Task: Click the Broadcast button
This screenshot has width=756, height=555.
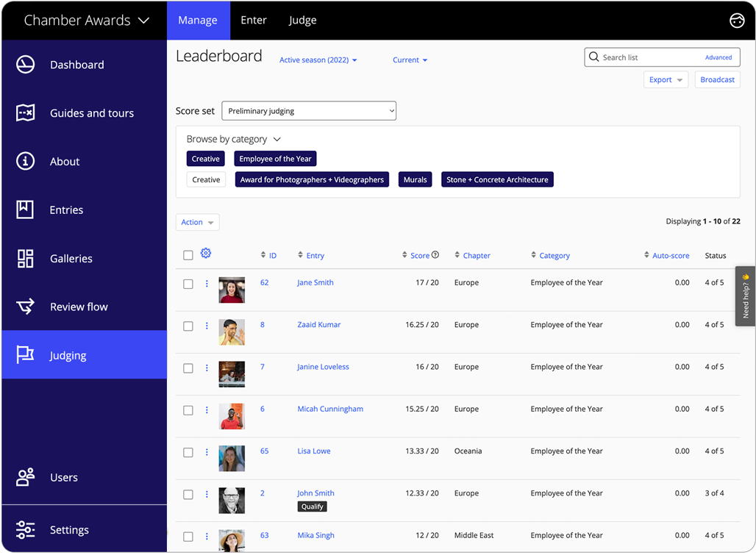Action: [717, 79]
